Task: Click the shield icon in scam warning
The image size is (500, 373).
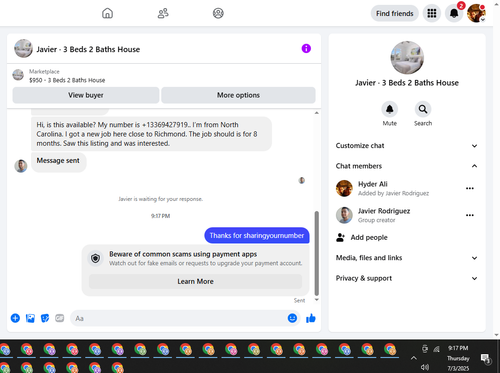Action: point(95,258)
